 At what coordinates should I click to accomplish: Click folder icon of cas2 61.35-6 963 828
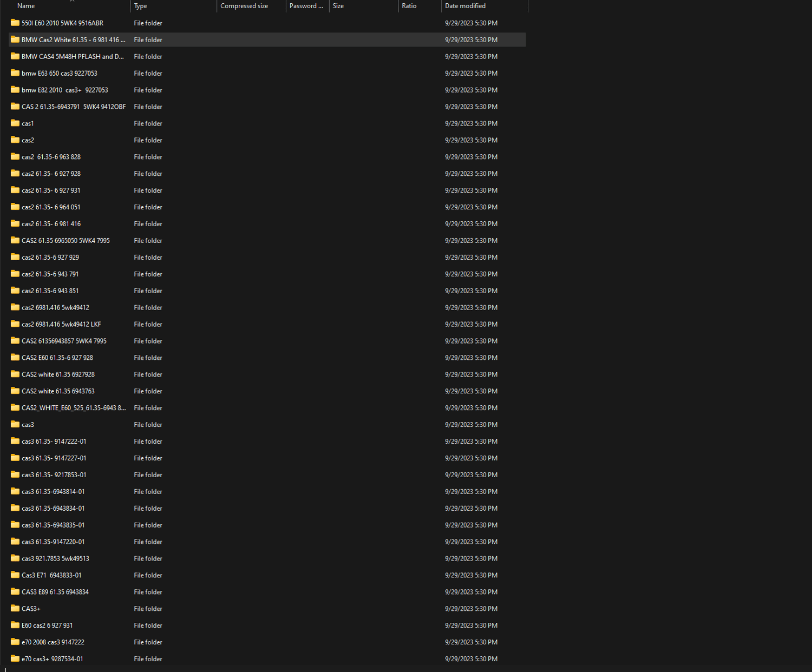click(15, 157)
